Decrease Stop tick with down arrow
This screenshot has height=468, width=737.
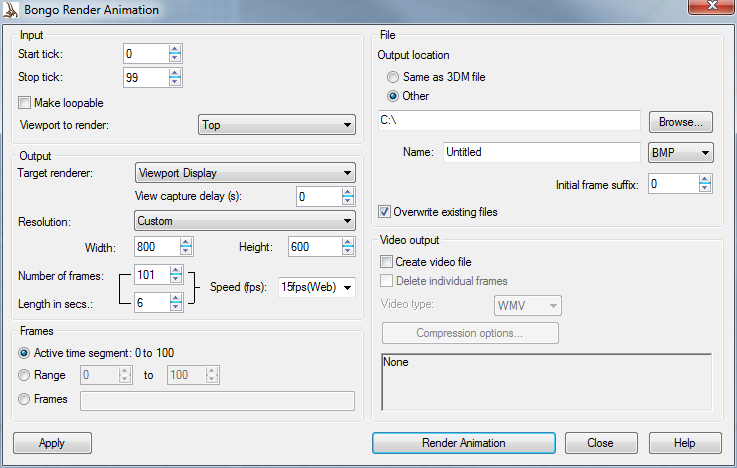point(175,81)
